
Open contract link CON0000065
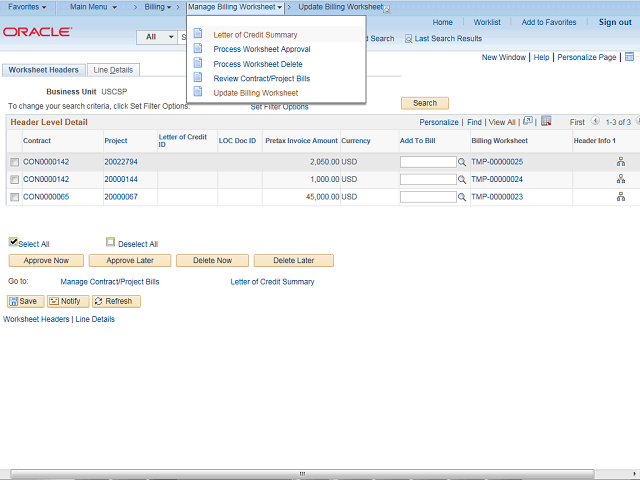tap(46, 197)
